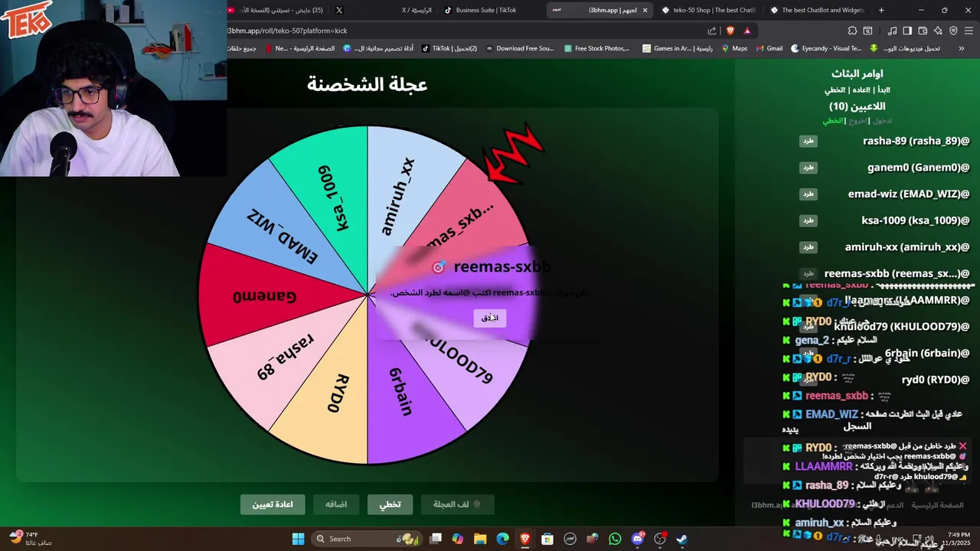Open Microsoft Edge from taskbar

[502, 539]
